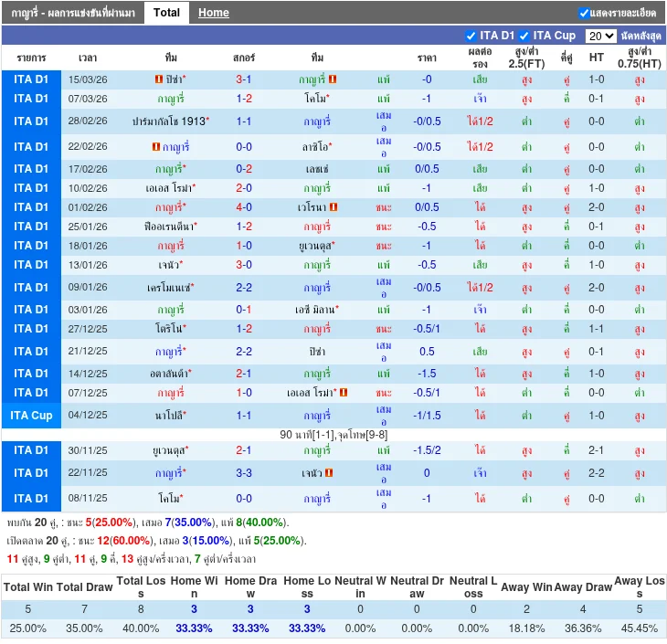Image resolution: width=667 pixels, height=644 pixels.
Task: Click the ITA Cup league cell on 04/12/25
Action: [x=32, y=416]
